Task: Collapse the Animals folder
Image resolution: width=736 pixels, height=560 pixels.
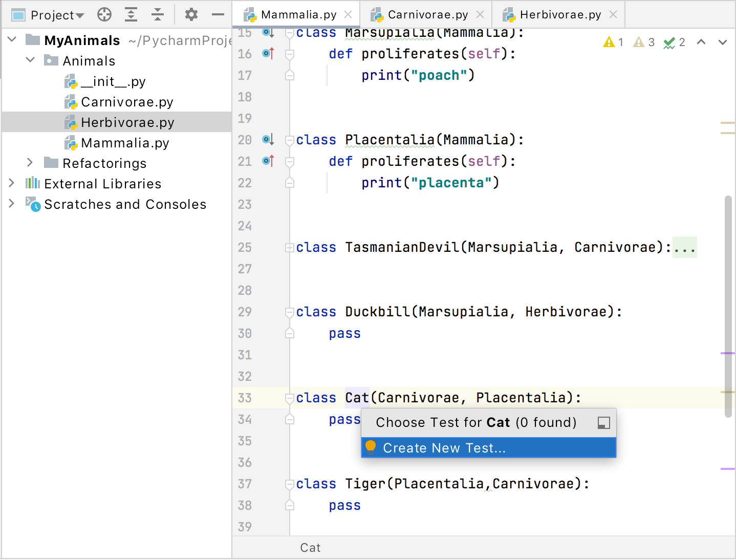Action: 30,60
